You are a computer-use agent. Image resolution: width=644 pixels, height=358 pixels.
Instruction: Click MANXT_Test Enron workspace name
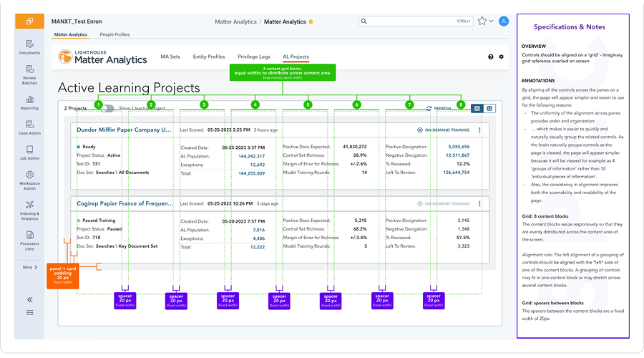coord(77,21)
